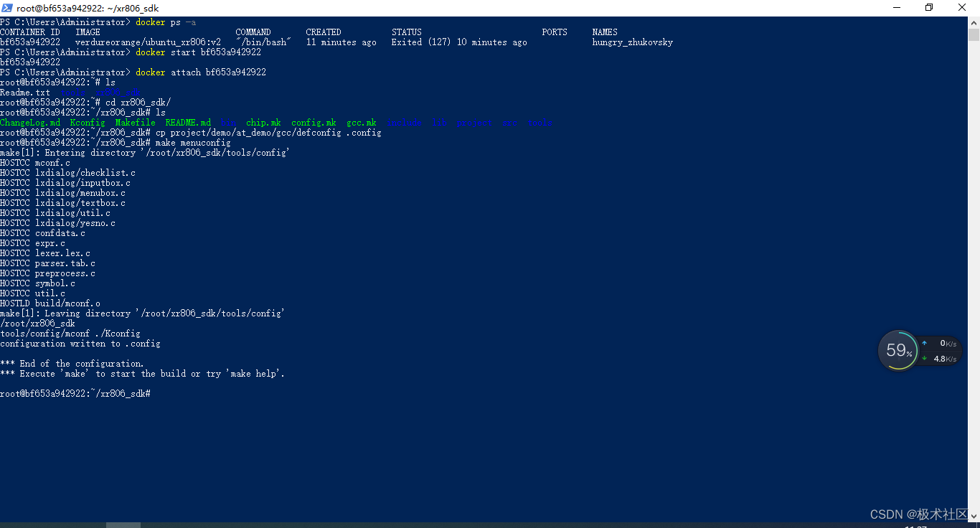The height and width of the screenshot is (528, 980).
Task: Click the ChangeLog.md file name
Action: tap(30, 123)
